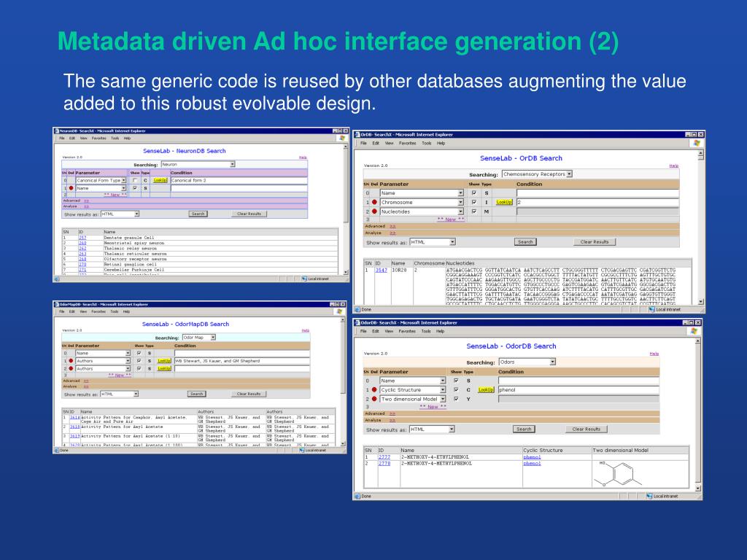The height and width of the screenshot is (560, 747).
Task: Click the Local intranet zone icon in OrDB status bar
Action: click(x=652, y=309)
